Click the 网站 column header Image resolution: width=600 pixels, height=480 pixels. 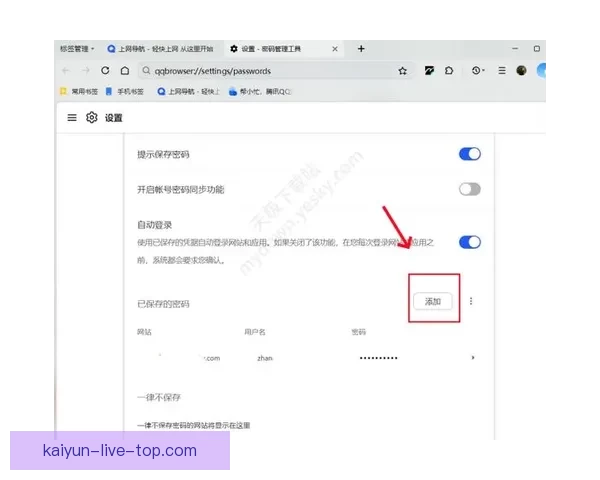tap(144, 332)
